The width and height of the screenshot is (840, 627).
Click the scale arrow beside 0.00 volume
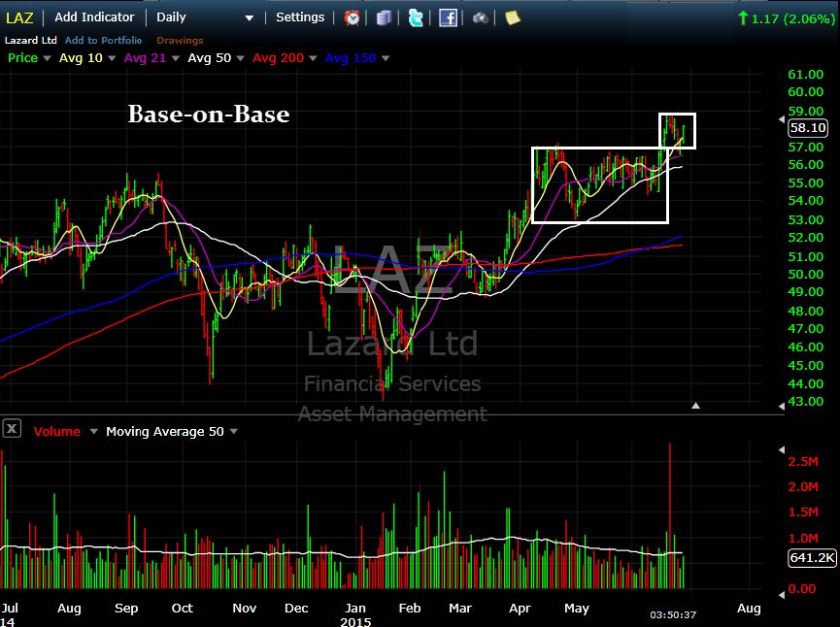(782, 594)
